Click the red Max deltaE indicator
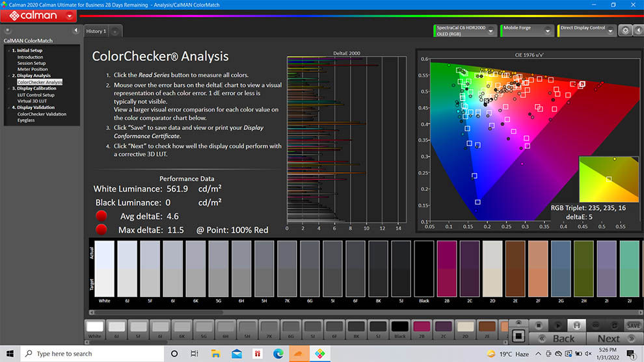This screenshot has height=362, width=644. tap(101, 229)
